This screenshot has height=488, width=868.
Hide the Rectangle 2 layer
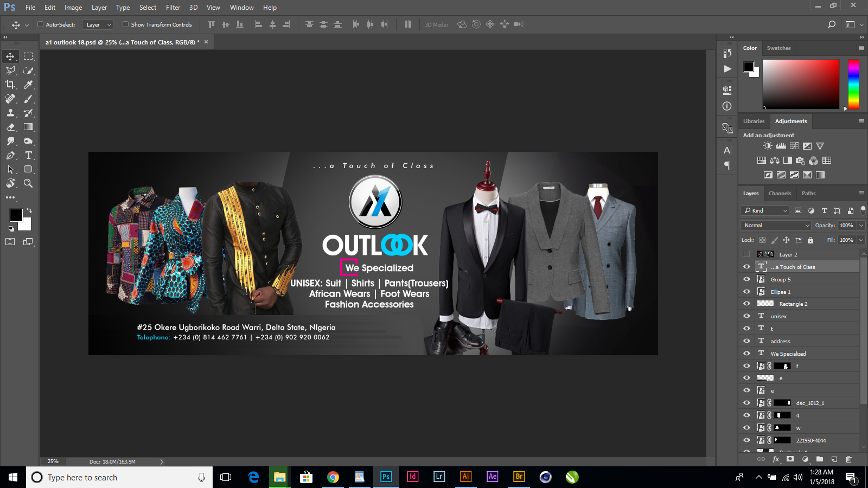pyautogui.click(x=747, y=304)
